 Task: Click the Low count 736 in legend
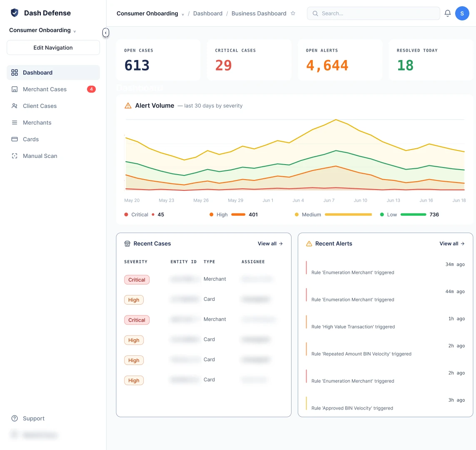coord(434,214)
